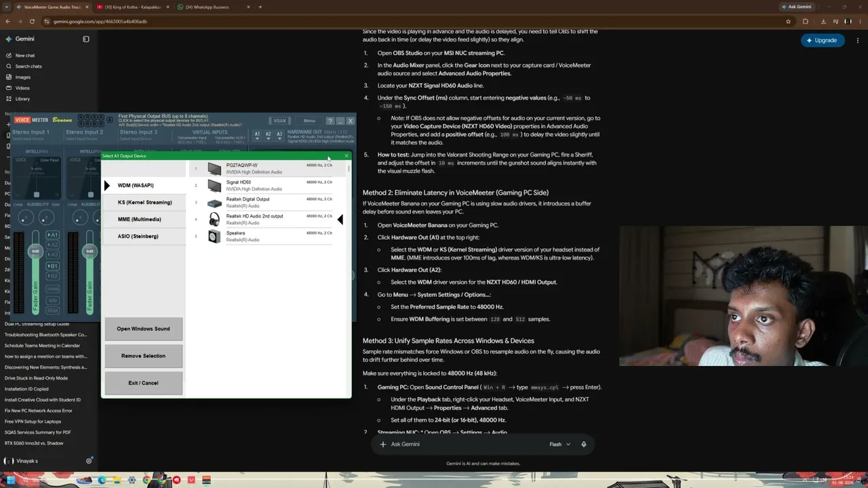Open settings gear icon beside Vinayak s
868x488 pixels.
[x=89, y=461]
